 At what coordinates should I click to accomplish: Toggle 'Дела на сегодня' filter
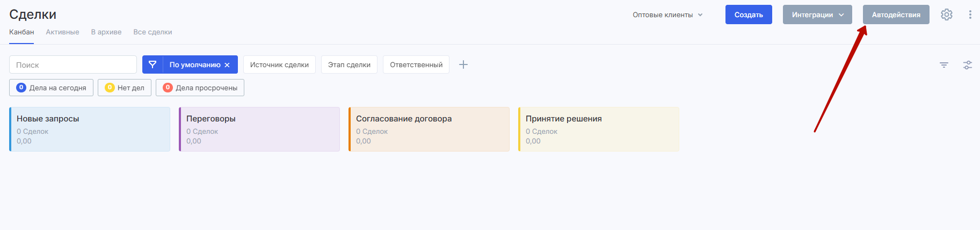[52, 88]
